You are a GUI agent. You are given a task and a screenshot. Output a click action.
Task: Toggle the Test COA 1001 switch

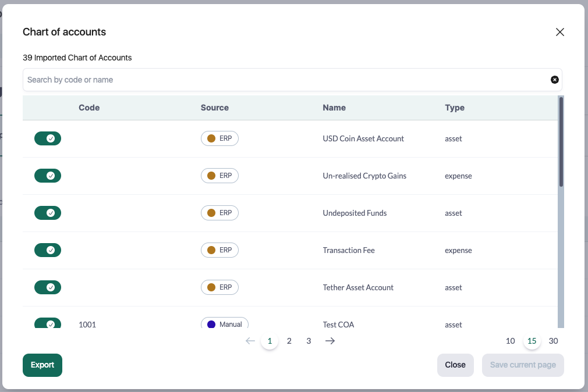click(x=48, y=323)
